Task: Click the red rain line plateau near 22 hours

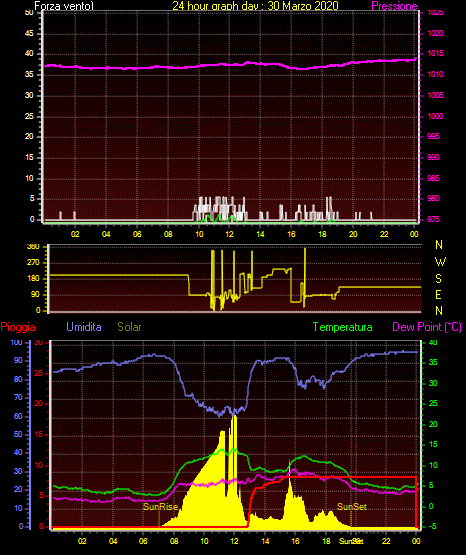Action: pos(386,477)
